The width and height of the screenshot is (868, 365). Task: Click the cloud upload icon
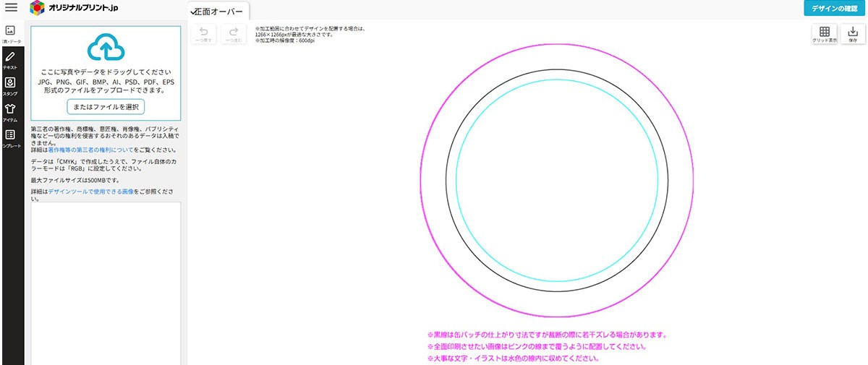coord(106,47)
